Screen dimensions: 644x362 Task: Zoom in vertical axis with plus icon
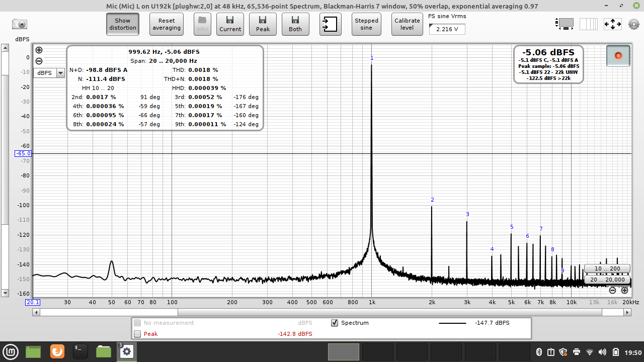[39, 50]
